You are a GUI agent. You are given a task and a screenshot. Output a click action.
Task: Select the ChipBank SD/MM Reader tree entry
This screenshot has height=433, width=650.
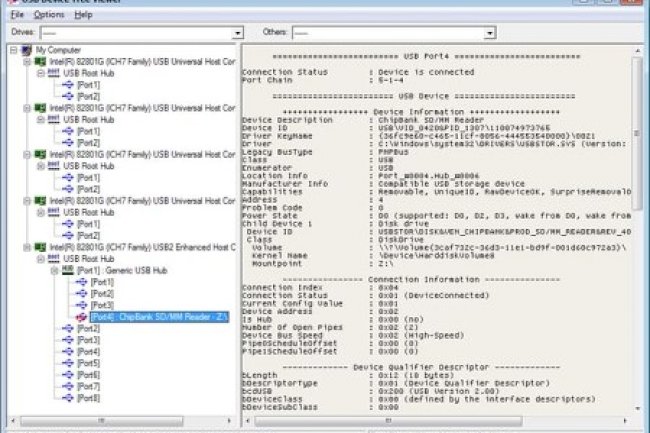[x=160, y=317]
